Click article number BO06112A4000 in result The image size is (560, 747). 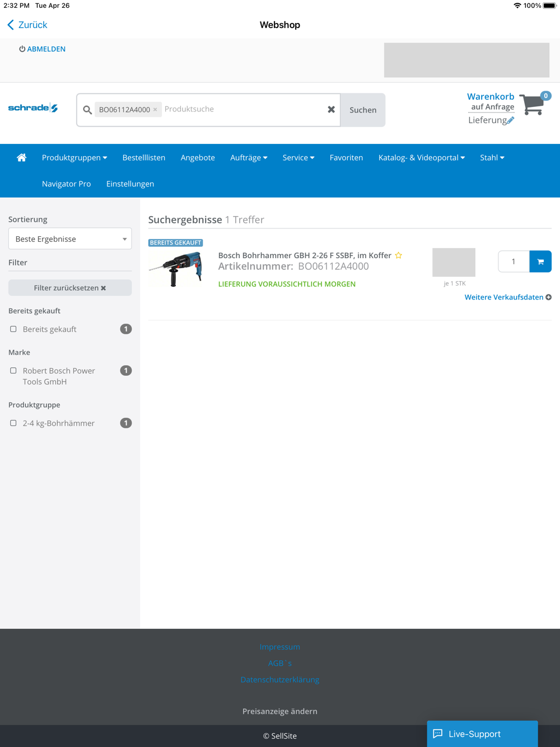point(333,267)
